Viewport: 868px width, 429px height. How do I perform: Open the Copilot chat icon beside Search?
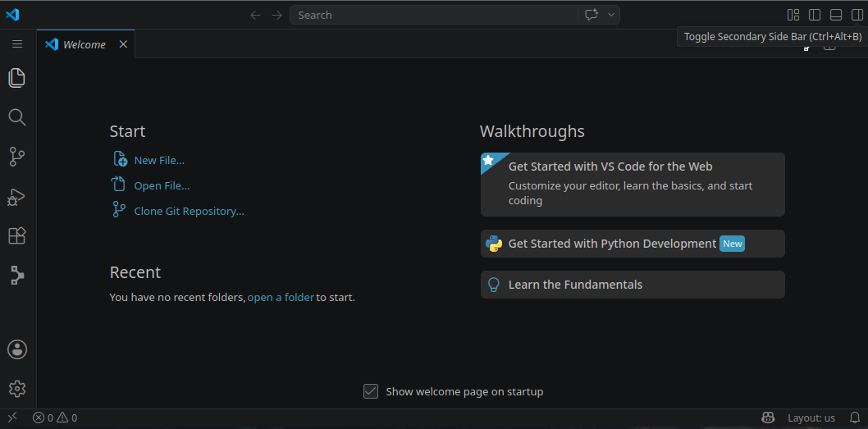coord(592,15)
